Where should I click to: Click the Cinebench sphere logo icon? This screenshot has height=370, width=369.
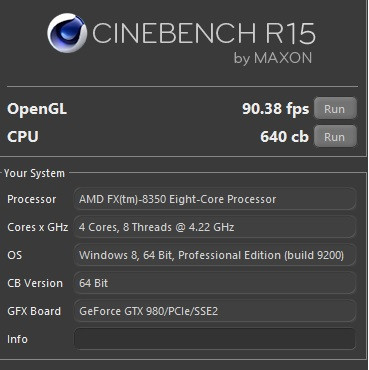[x=67, y=33]
